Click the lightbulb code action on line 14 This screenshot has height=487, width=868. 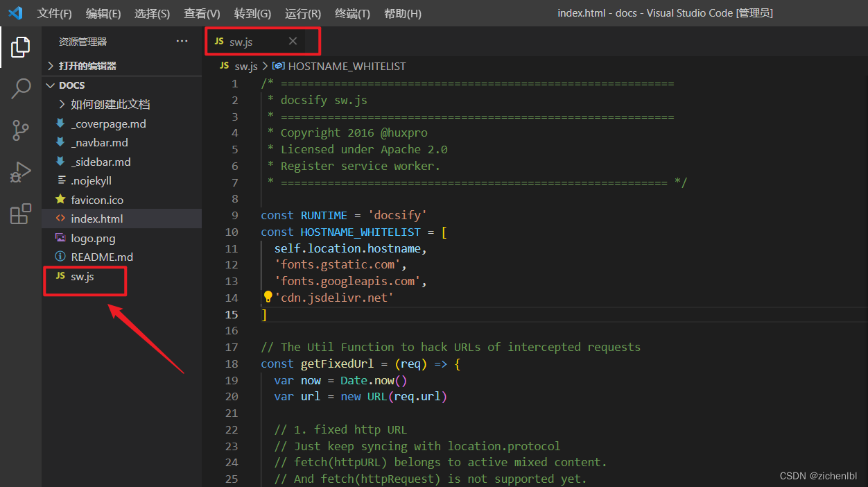click(x=268, y=297)
